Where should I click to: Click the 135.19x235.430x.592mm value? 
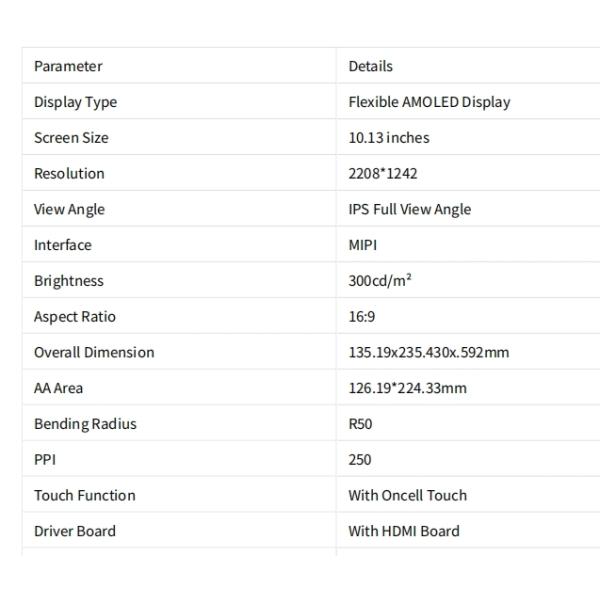428,352
